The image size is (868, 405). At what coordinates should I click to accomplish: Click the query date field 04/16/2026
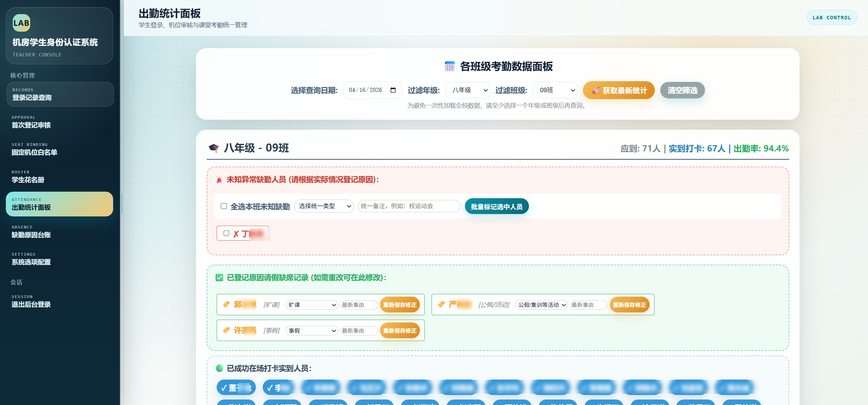[372, 90]
